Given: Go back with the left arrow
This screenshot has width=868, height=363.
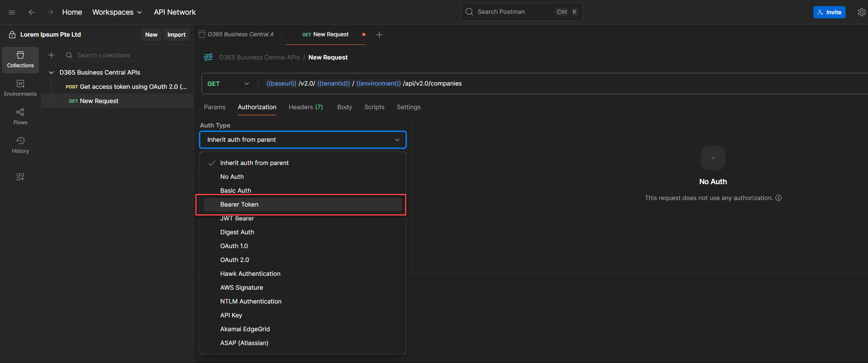Looking at the screenshot, I should coord(32,12).
